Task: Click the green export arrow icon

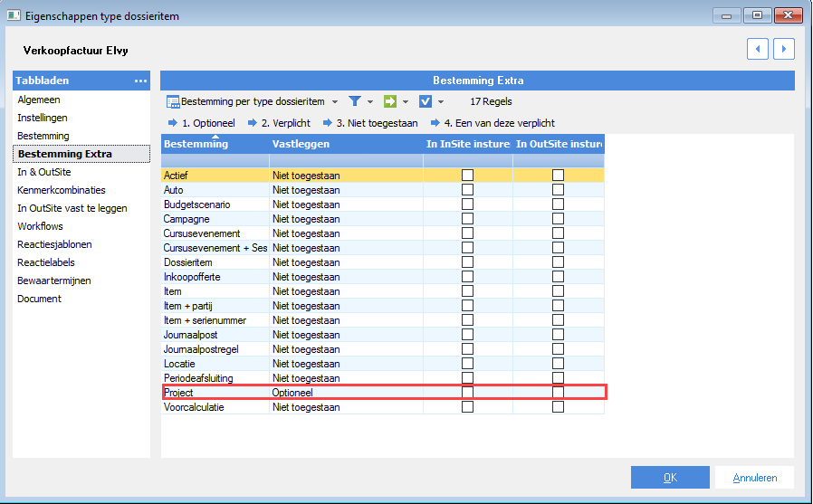Action: coord(390,101)
